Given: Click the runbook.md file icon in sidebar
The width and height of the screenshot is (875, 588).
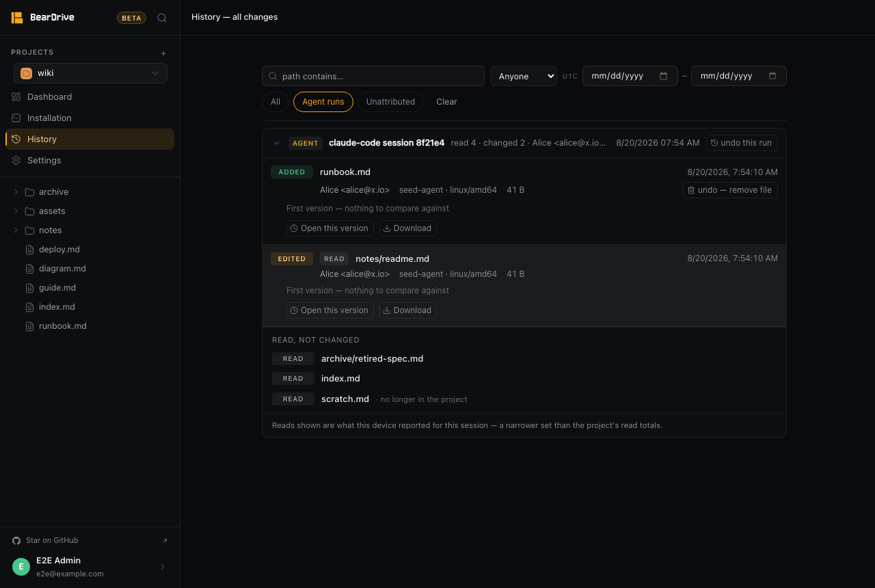Looking at the screenshot, I should pos(29,326).
